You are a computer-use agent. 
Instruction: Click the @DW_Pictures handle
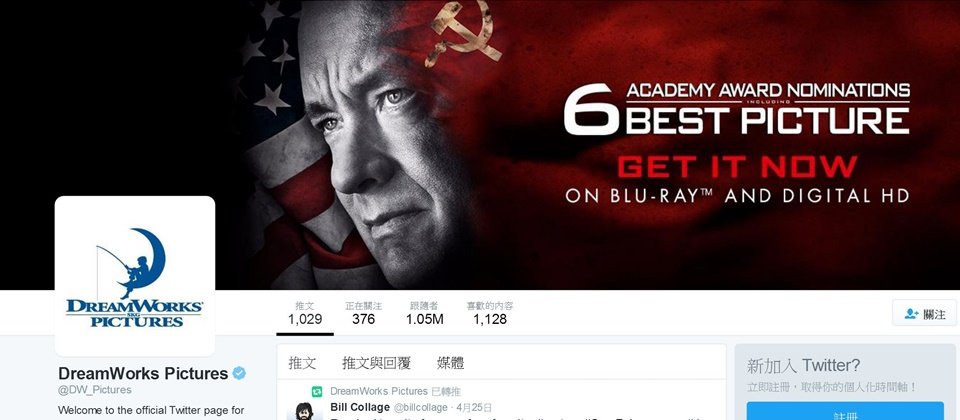95,390
